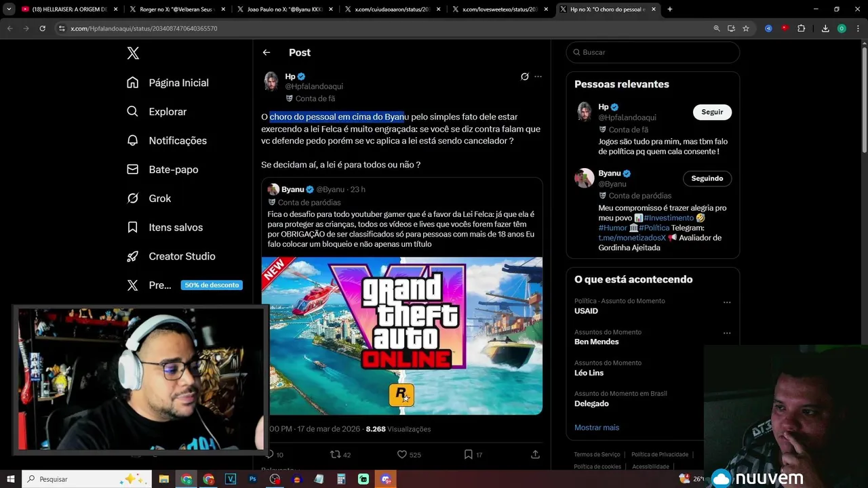868x488 pixels.
Task: Open Calculator from the taskbar
Action: point(341,479)
